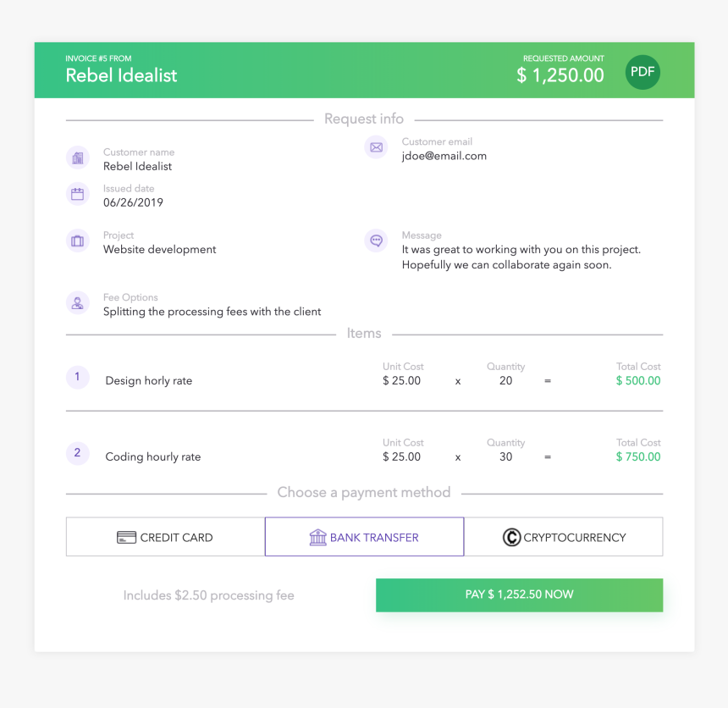Click the Coding hourly rate item name
Viewport: 728px width, 708px height.
(x=153, y=457)
